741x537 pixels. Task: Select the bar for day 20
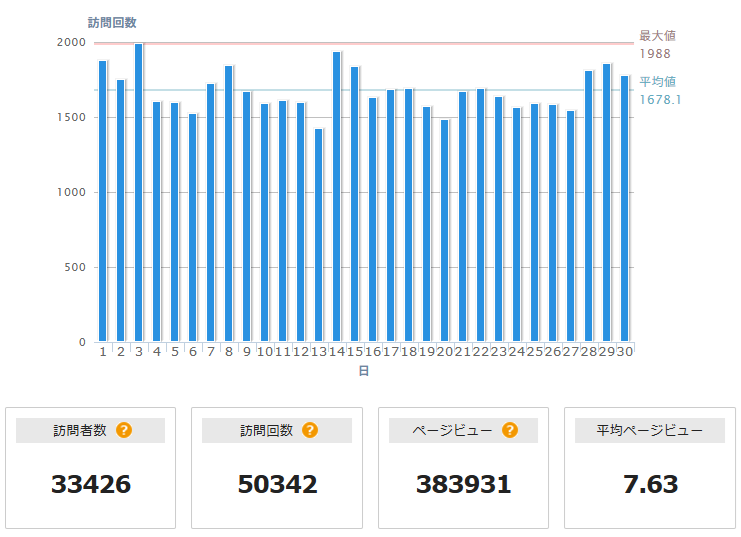coord(444,230)
